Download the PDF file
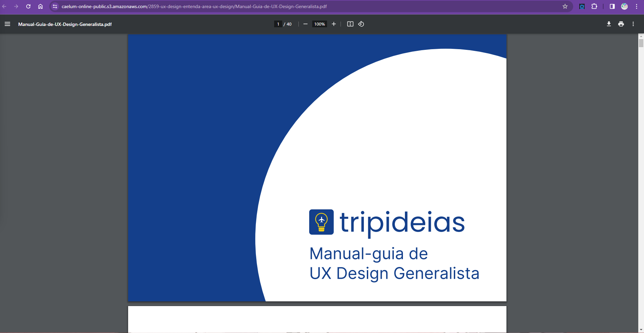This screenshot has height=333, width=644. click(x=609, y=24)
